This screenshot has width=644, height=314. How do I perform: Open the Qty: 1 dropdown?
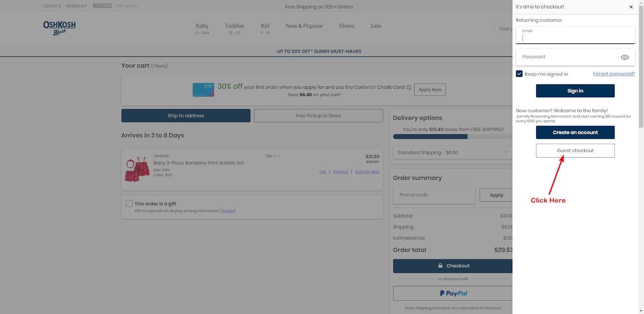pyautogui.click(x=272, y=156)
